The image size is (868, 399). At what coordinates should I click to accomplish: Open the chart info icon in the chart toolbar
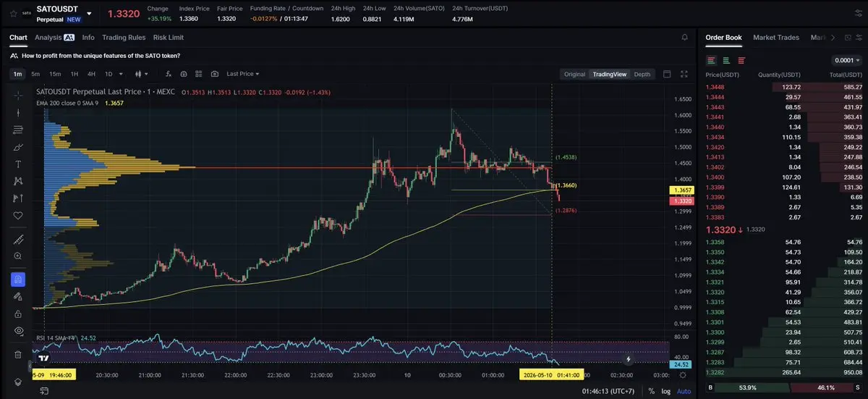(184, 74)
